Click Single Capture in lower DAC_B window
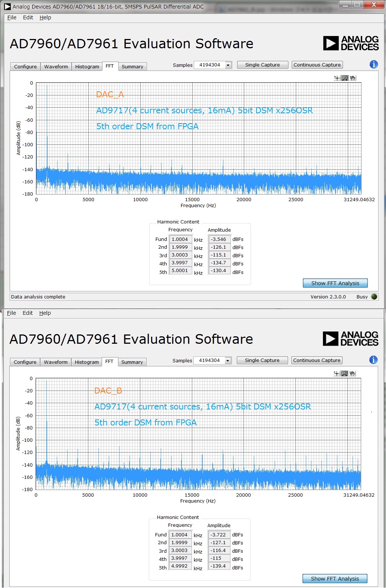Screen dimensions: 386x588 tap(262, 360)
